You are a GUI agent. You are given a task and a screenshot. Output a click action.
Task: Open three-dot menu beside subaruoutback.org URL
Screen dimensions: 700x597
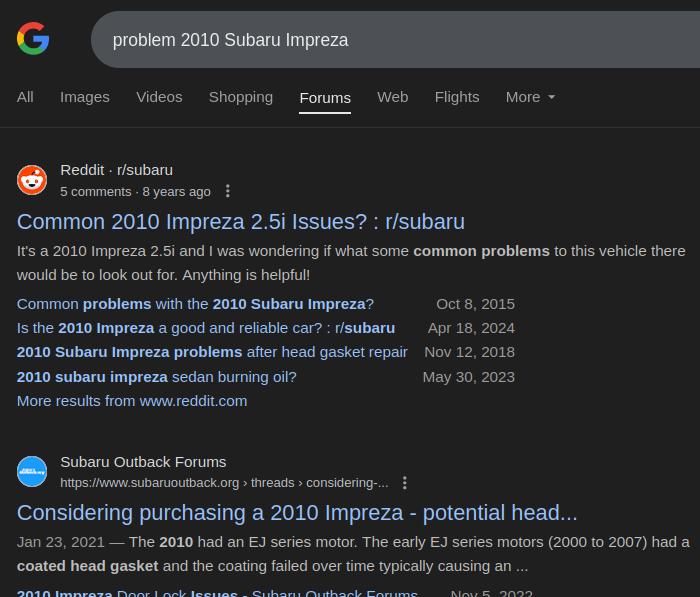(x=404, y=483)
